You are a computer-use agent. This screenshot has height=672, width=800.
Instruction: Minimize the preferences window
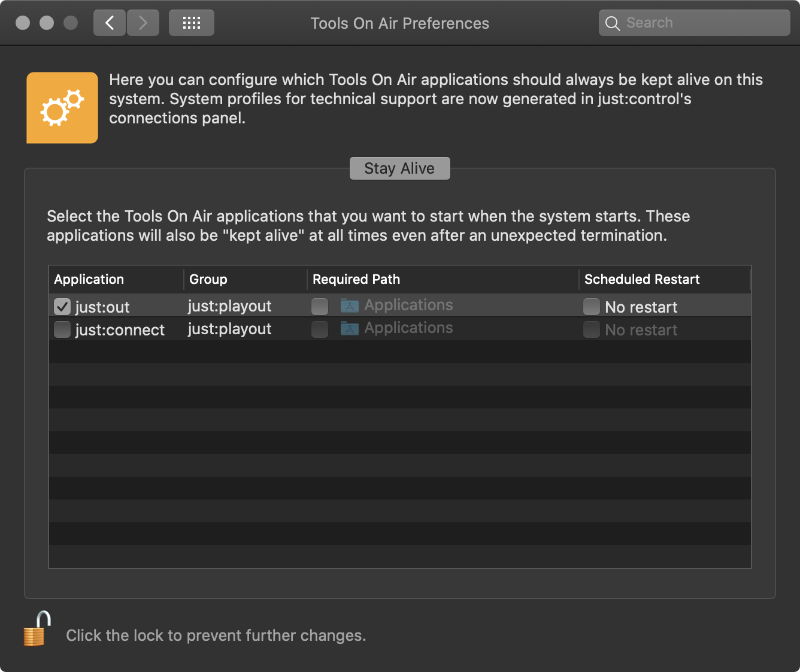(x=47, y=23)
